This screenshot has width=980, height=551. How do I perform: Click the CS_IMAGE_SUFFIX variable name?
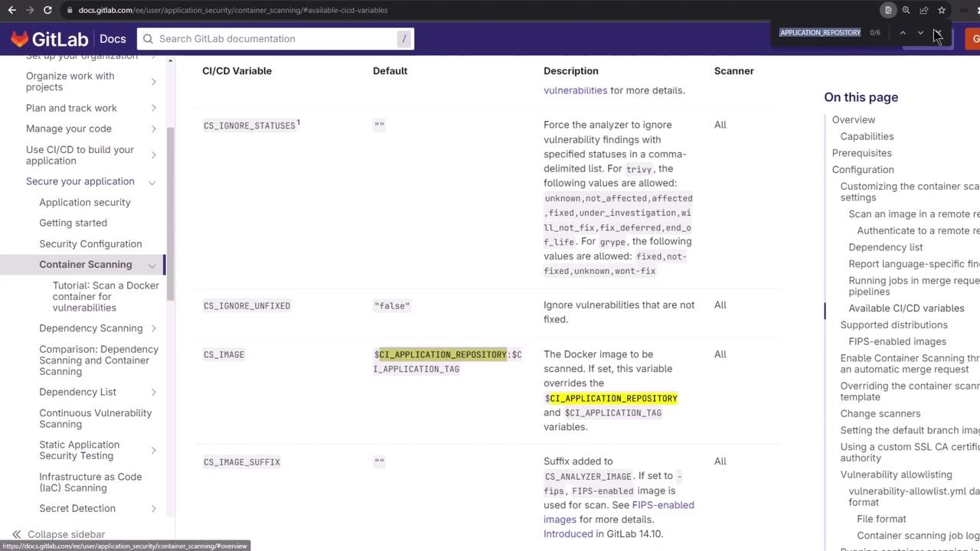[242, 462]
